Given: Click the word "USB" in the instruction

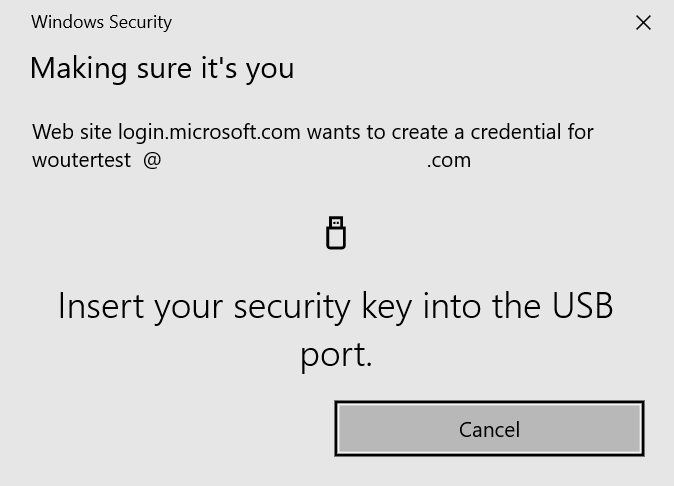Looking at the screenshot, I should [x=582, y=306].
